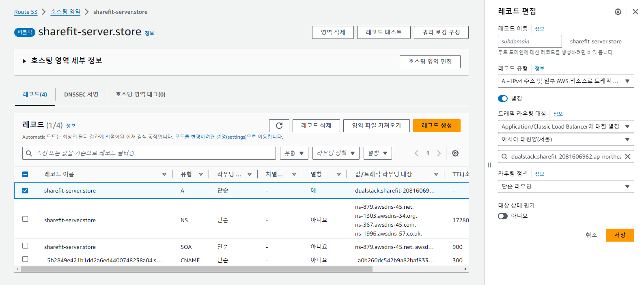
Task: Save the record changes
Action: pyautogui.click(x=620, y=235)
